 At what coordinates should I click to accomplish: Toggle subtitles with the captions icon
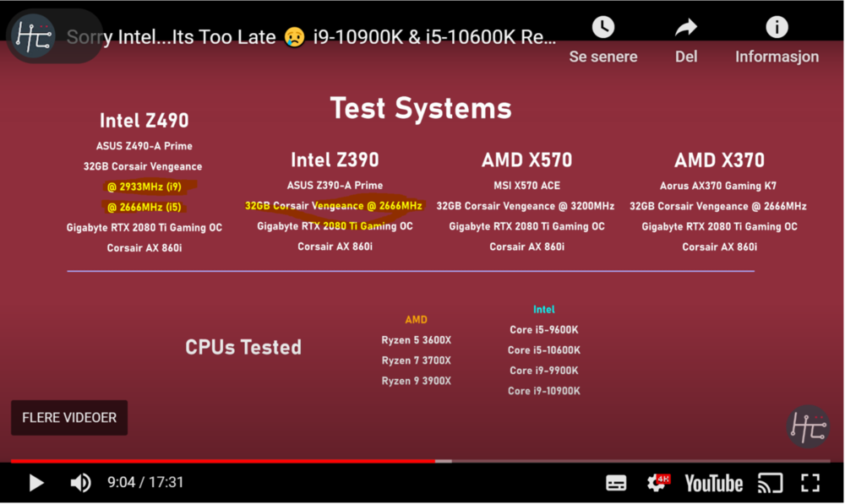pos(616,483)
